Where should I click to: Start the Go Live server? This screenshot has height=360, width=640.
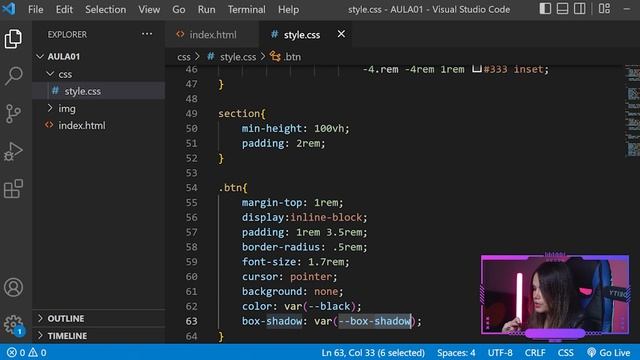tap(608, 352)
